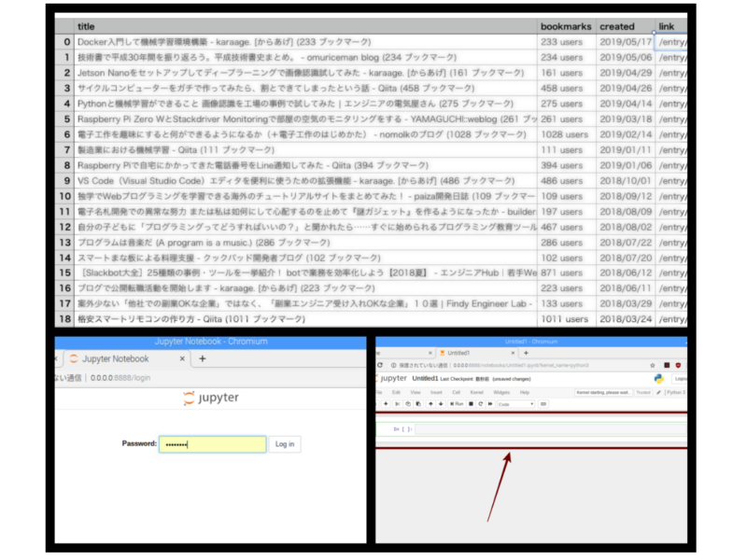Restart the kernel with the circular arrow icon

pos(480,404)
